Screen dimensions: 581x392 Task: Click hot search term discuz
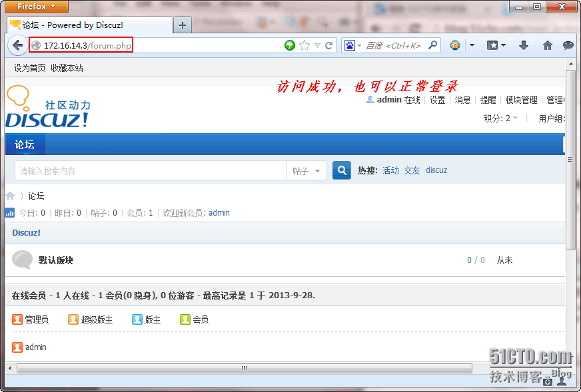(436, 170)
